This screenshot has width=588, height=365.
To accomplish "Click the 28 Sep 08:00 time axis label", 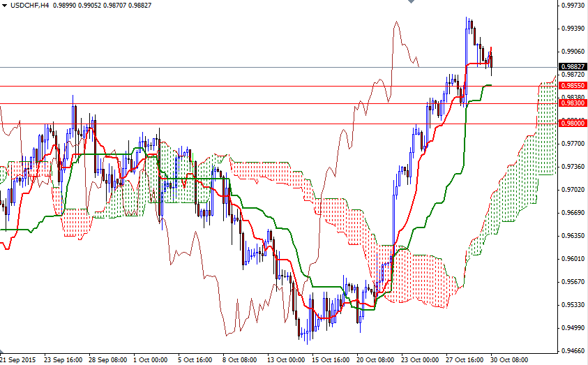I will pos(107,359).
